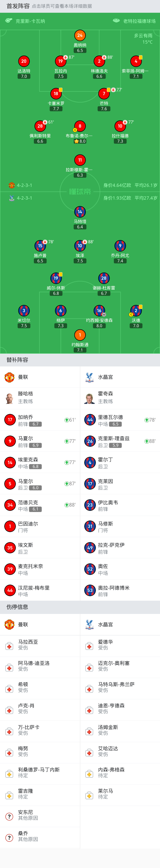The height and width of the screenshot is (868, 160).
Task: Open Eze's number 10 player icon
Action: [80, 246]
